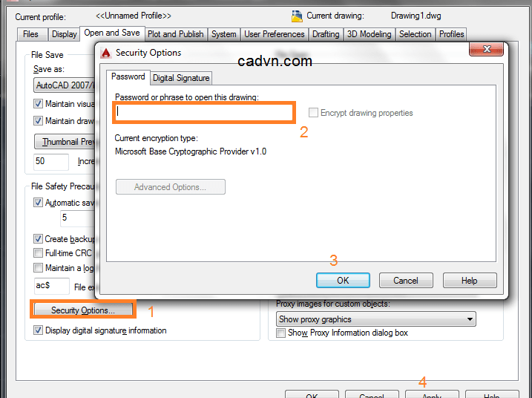Click the incremental save percentage field
Viewport: 532px width, 398px height.
[x=51, y=162]
